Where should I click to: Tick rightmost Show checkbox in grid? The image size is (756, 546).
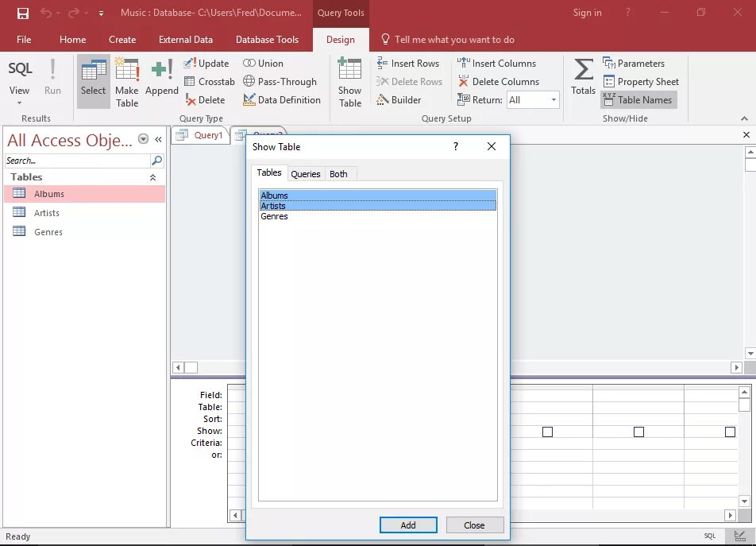coord(730,432)
